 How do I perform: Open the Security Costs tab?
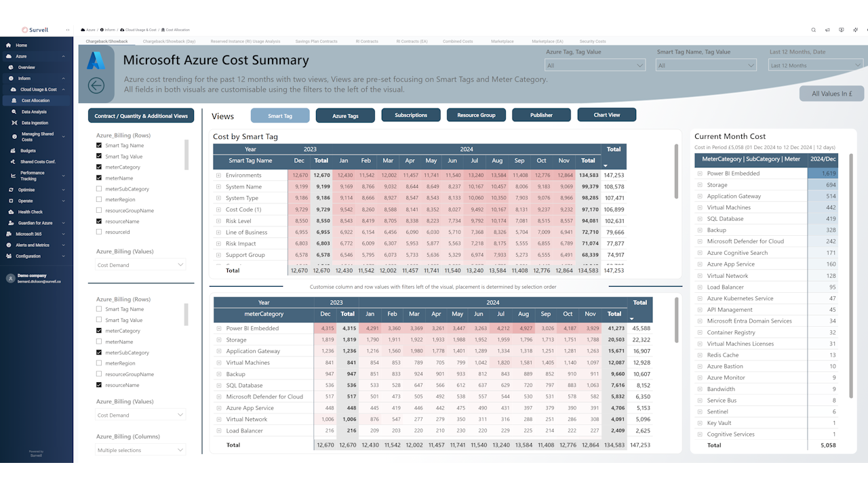(593, 41)
